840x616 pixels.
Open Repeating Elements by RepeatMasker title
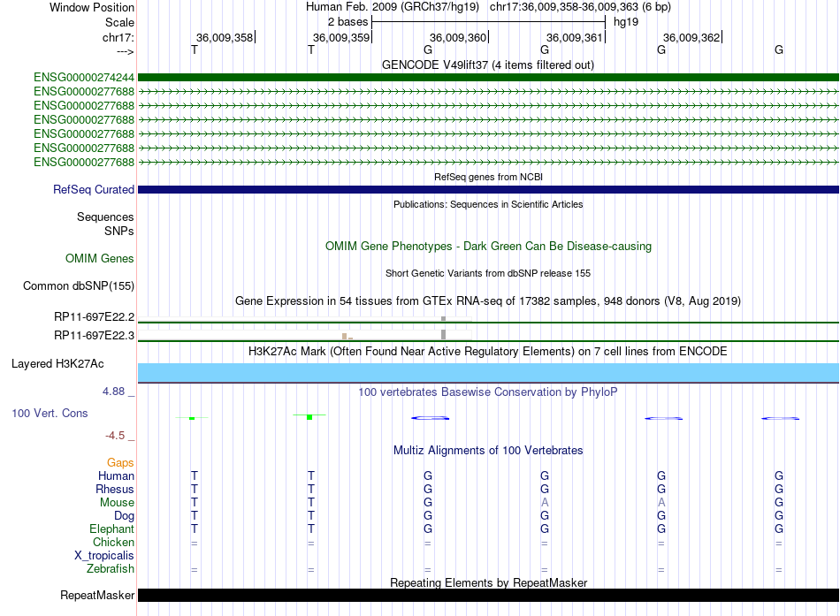click(488, 582)
